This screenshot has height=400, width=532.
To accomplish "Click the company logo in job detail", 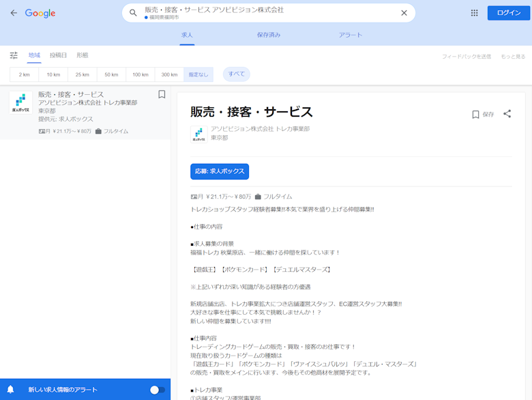I will (199, 134).
